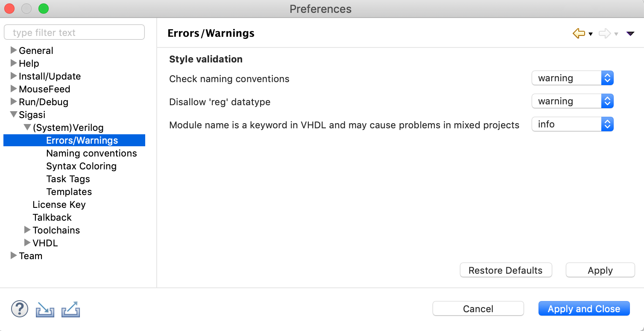The height and width of the screenshot is (331, 644).
Task: Open the Disallow 'reg' datatype severity dropdown
Action: click(x=572, y=101)
